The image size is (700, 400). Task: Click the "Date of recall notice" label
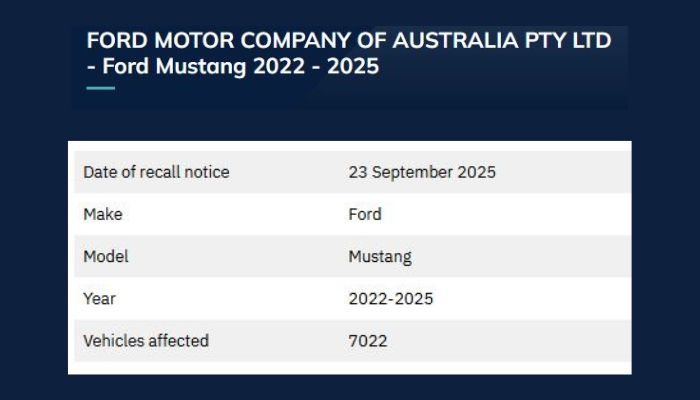click(156, 172)
